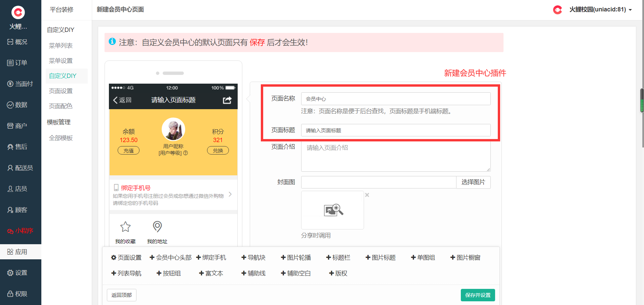Add the 单图组 component
The width and height of the screenshot is (644, 305).
point(423,258)
